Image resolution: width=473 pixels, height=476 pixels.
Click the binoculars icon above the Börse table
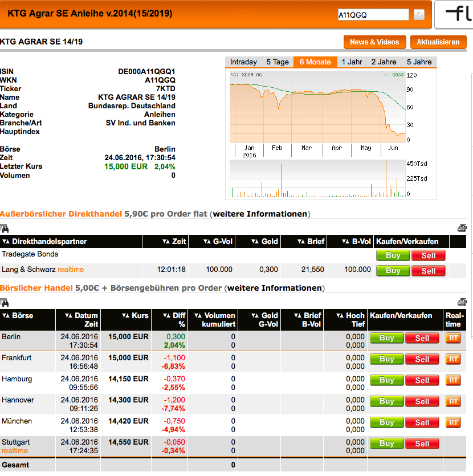[4, 302]
